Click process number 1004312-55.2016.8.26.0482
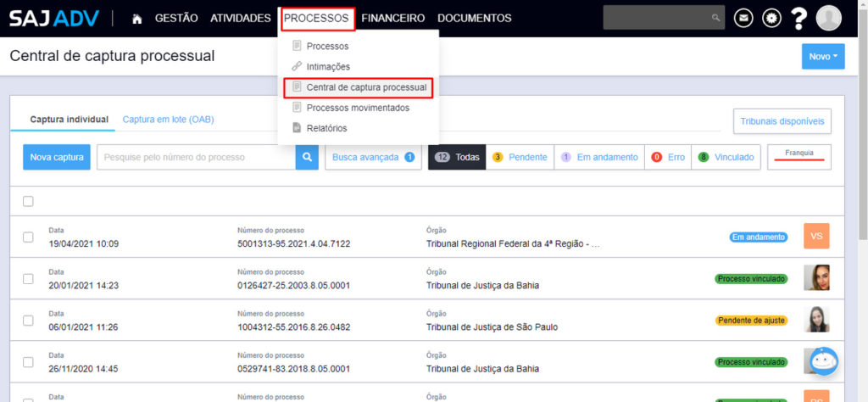This screenshot has height=402, width=868. 293,327
